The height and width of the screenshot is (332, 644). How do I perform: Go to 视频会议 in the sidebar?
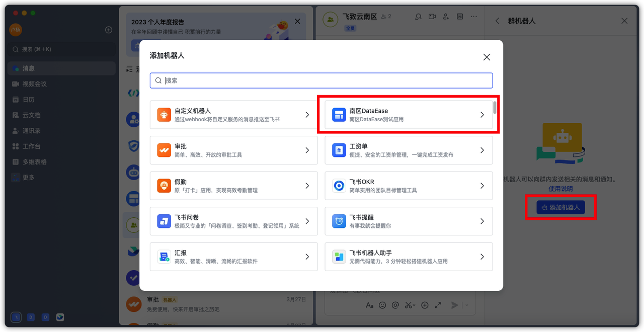pyautogui.click(x=61, y=84)
